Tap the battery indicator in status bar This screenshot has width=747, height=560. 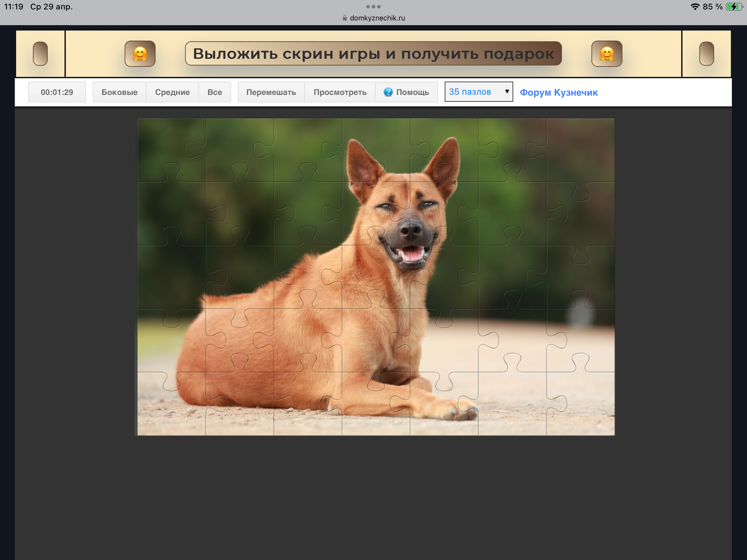pos(734,7)
